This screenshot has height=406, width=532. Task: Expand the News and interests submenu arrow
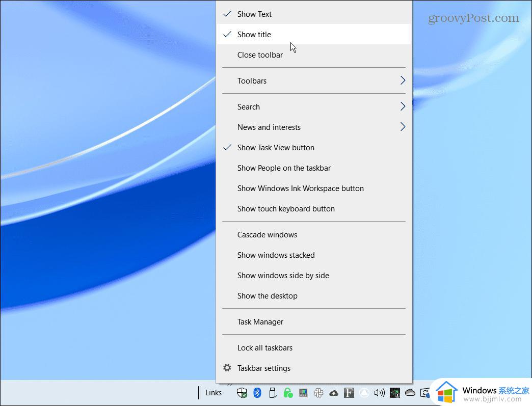403,127
